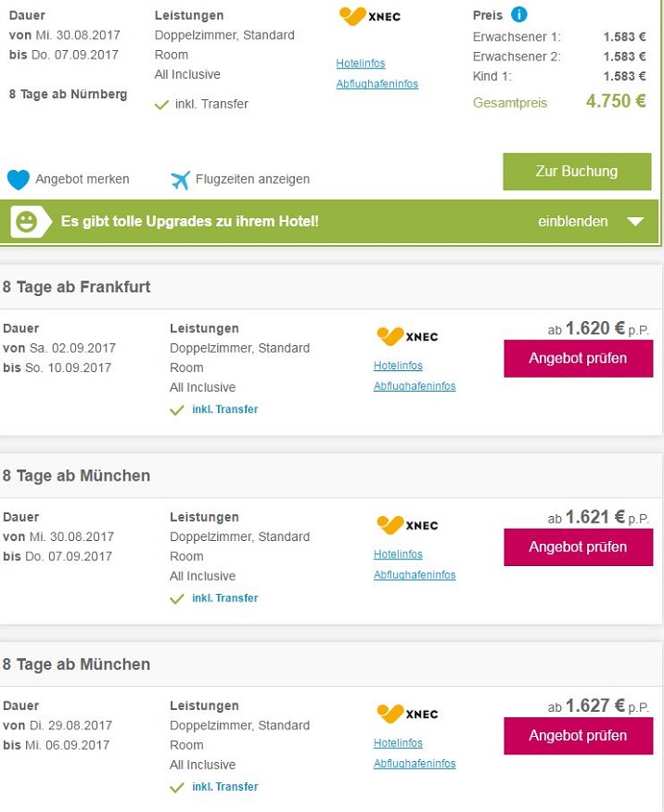The width and height of the screenshot is (664, 812).
Task: Click the XNEC logo in the Nürnberg offer
Action: click(x=370, y=17)
